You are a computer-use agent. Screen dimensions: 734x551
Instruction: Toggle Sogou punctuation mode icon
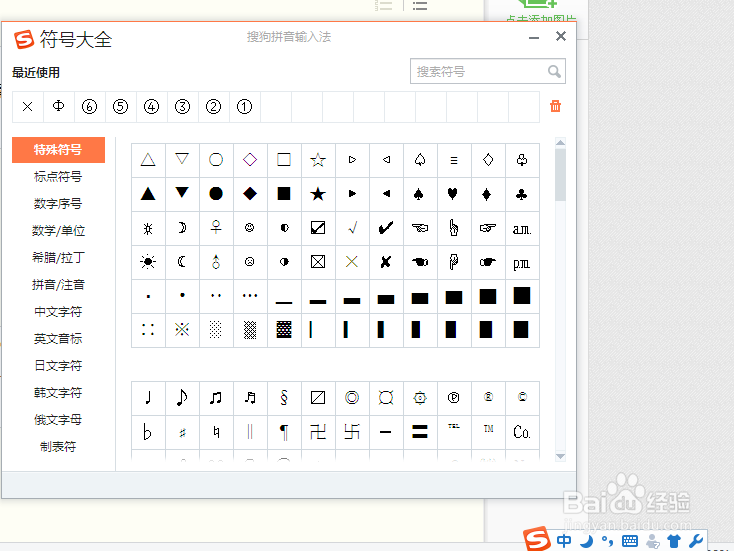608,541
